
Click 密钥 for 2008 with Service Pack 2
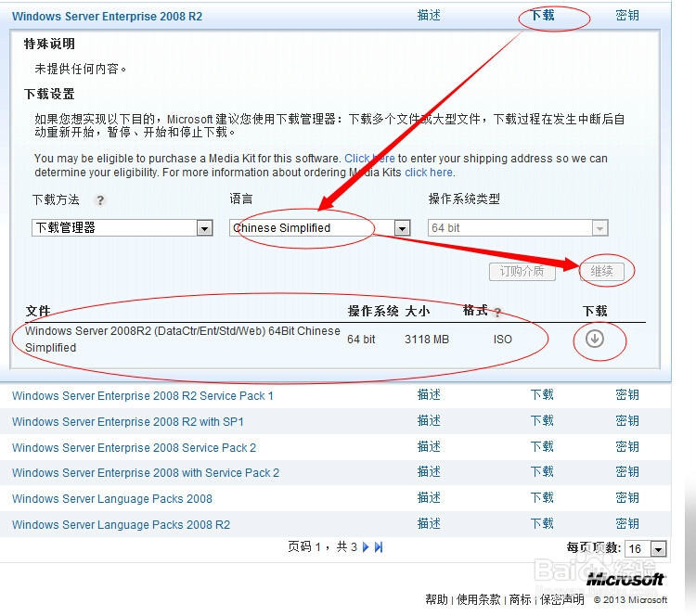click(x=627, y=472)
